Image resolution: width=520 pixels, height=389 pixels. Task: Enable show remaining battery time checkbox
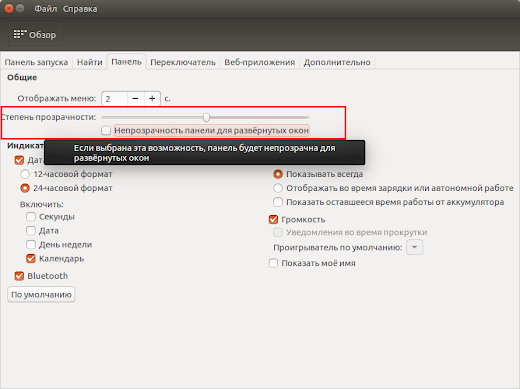pos(278,202)
